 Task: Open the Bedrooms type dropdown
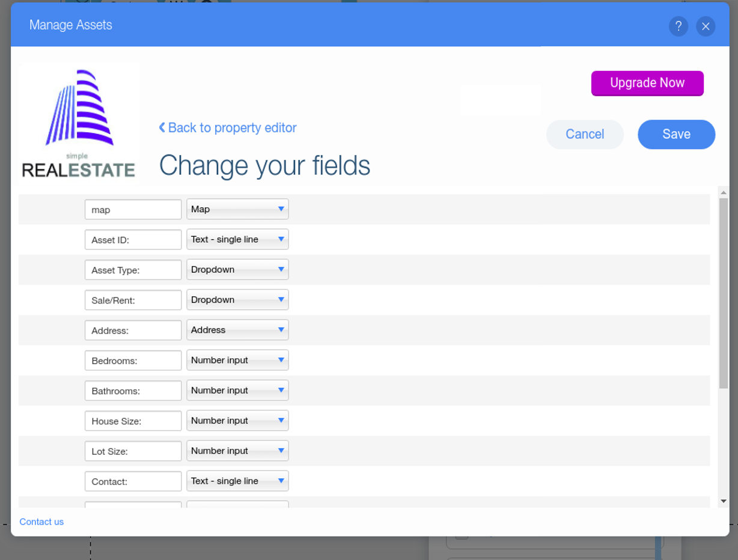[x=237, y=360]
